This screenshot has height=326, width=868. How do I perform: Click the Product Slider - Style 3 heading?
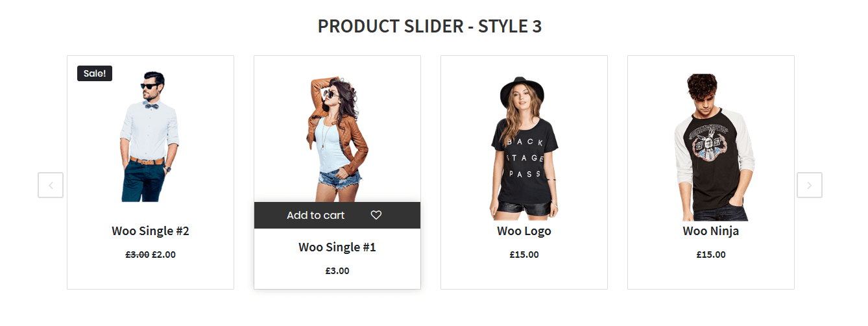click(429, 27)
